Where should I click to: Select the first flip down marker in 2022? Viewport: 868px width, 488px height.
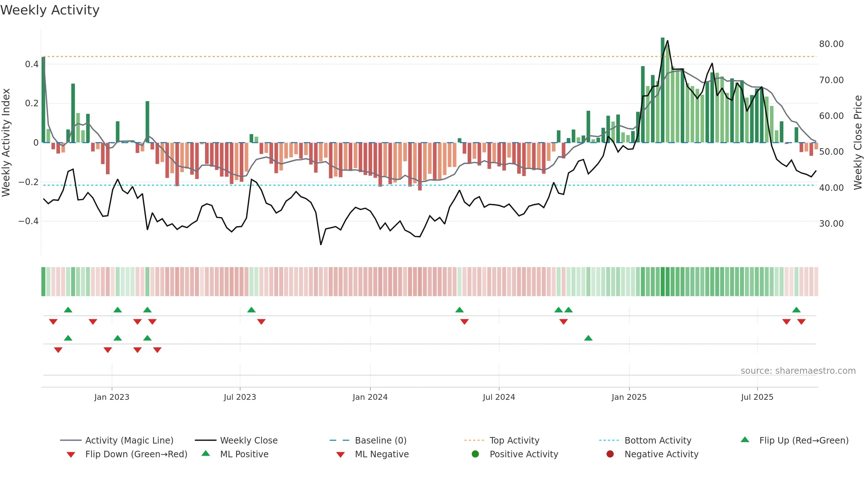click(x=53, y=322)
